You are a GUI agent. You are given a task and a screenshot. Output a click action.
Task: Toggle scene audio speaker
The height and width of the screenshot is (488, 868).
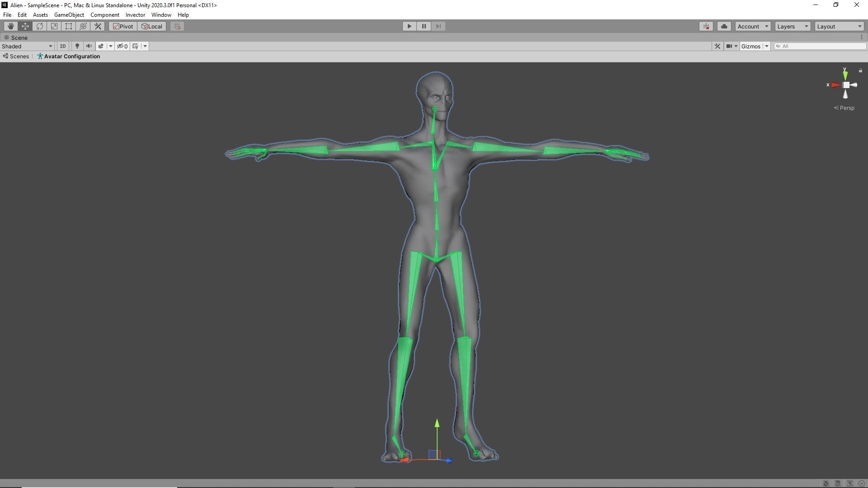click(89, 46)
